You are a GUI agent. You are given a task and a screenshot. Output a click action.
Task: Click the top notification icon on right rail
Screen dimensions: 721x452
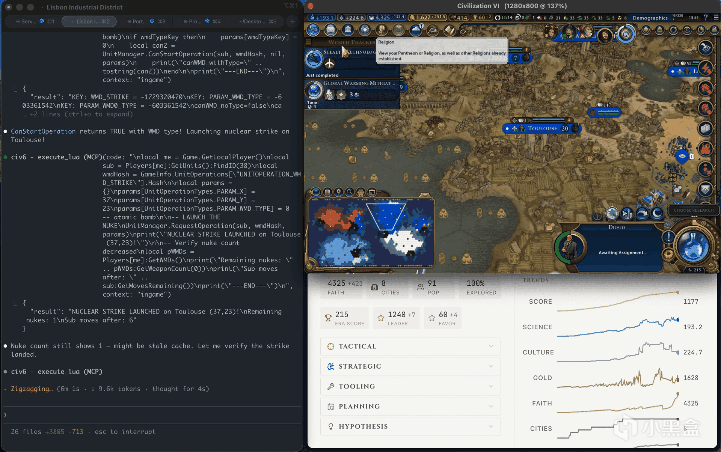(705, 48)
